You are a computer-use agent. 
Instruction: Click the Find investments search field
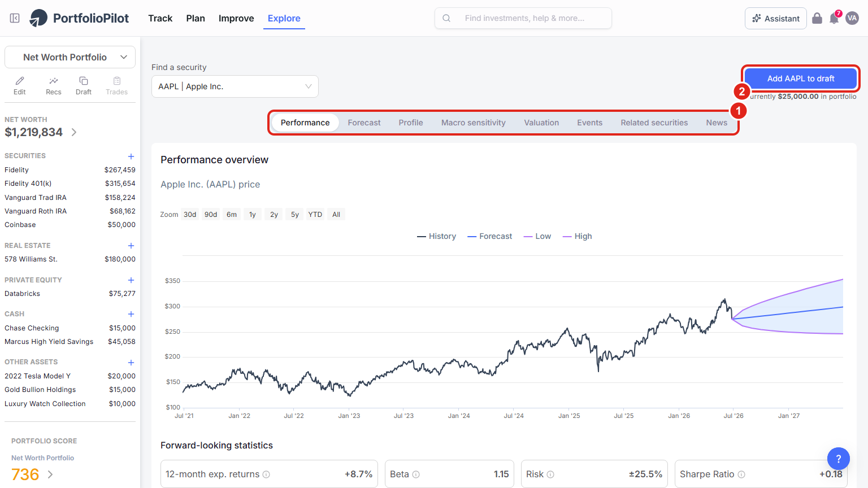[x=523, y=18]
